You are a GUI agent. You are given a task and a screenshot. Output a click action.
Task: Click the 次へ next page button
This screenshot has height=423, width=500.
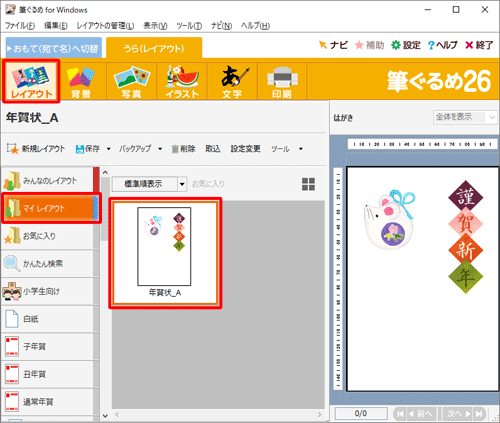coord(459,414)
